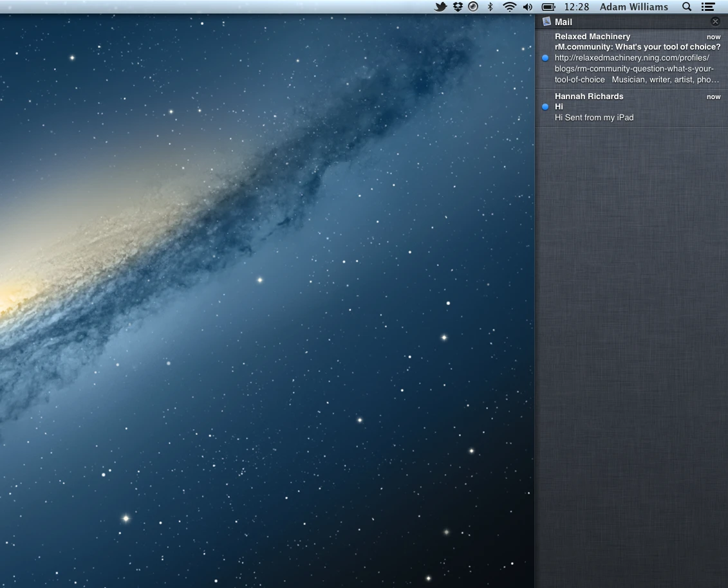Click the Mail app icon in header
This screenshot has width=728, height=588.
[547, 21]
